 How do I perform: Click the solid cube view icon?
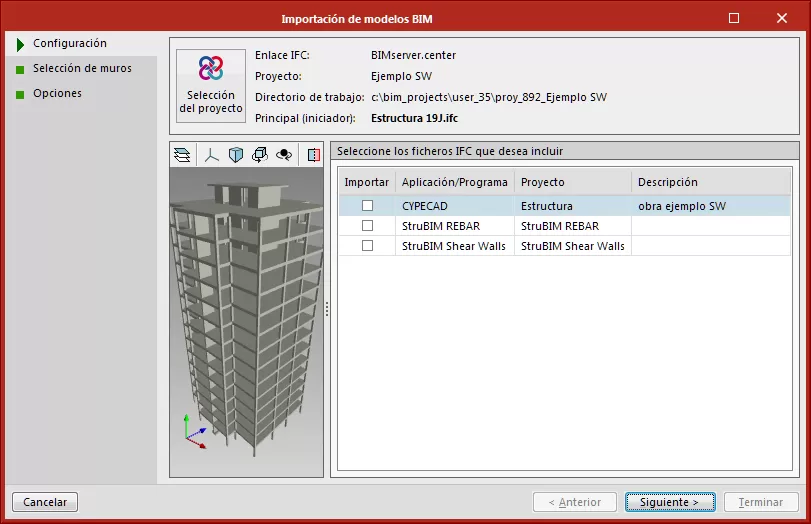point(236,154)
